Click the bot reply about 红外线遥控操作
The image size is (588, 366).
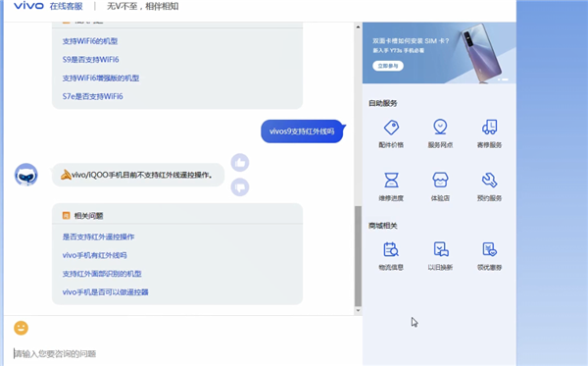pos(138,175)
